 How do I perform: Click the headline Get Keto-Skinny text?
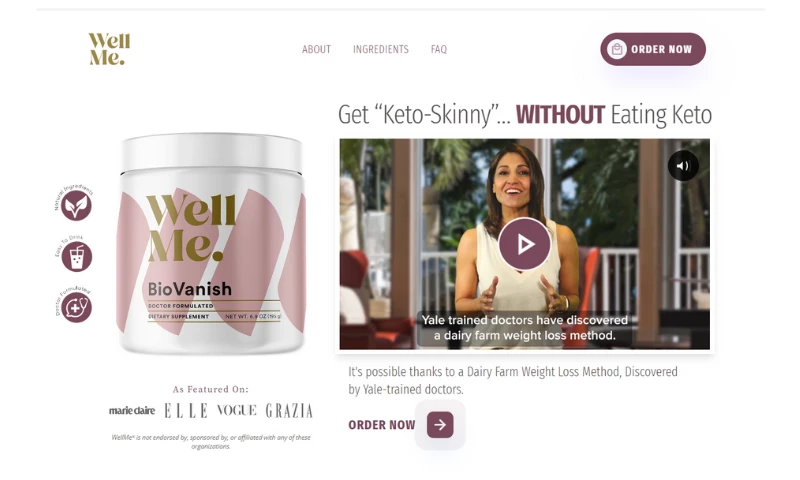pos(525,115)
